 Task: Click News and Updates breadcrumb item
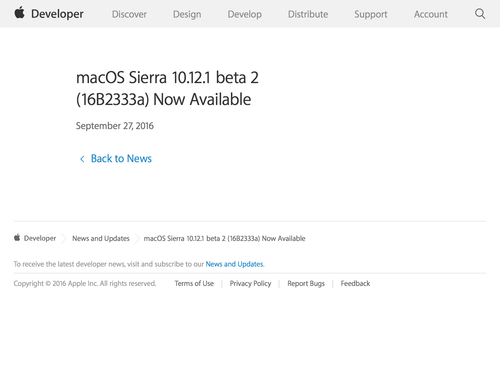point(101,238)
